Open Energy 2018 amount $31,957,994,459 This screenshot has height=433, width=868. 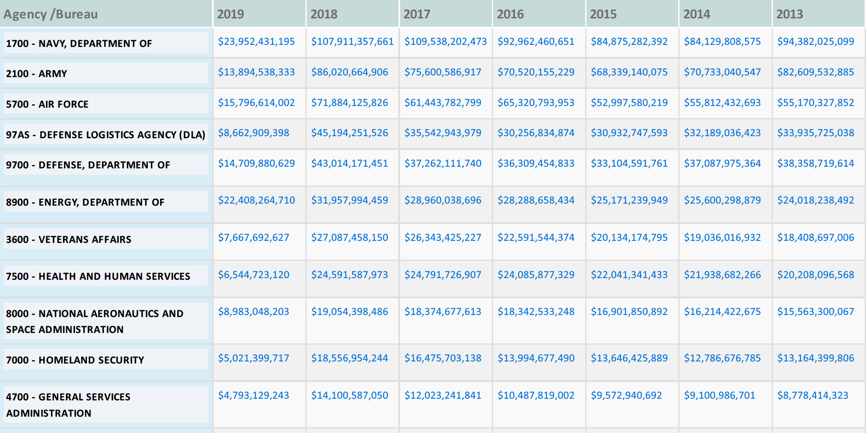click(x=349, y=200)
